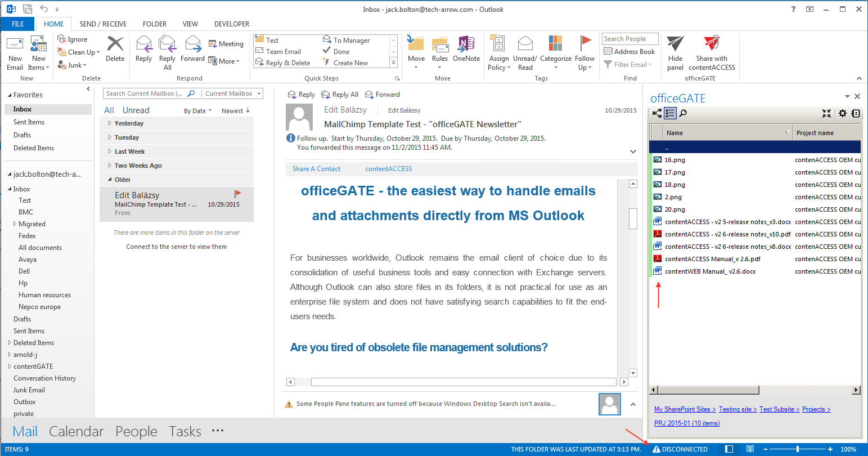This screenshot has width=868, height=456.
Task: Click the Delete X icon in ribbon
Action: pos(115,44)
